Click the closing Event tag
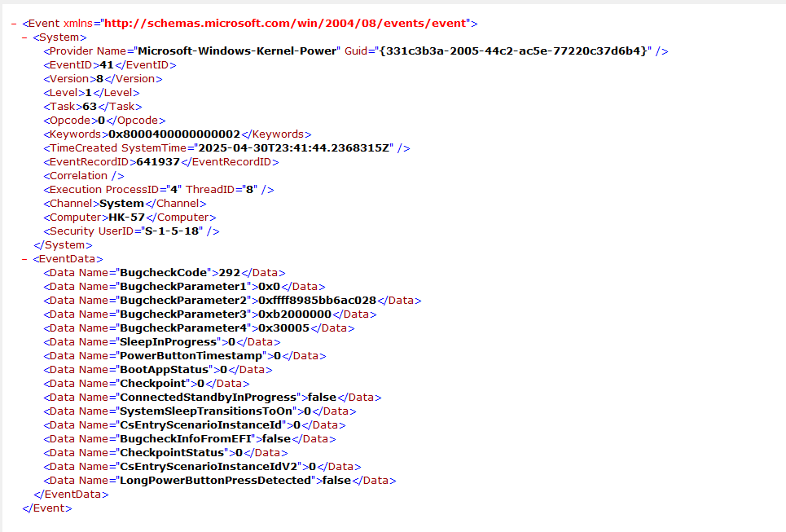The image size is (786, 532). click(x=47, y=508)
